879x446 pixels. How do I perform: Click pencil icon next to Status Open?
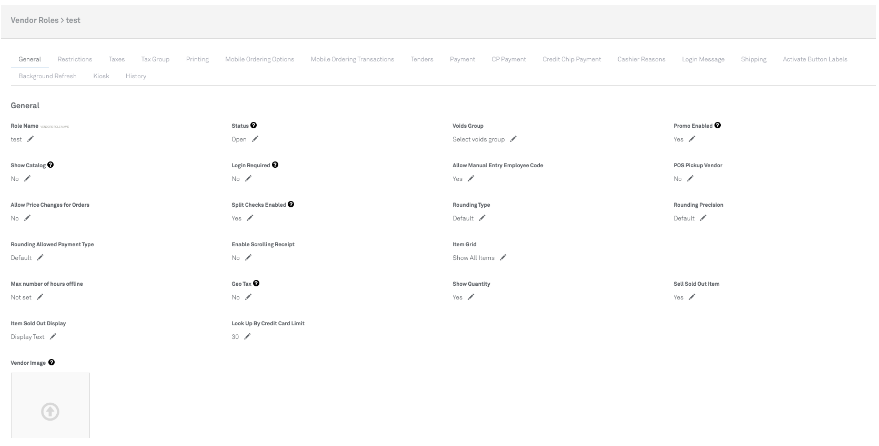[x=254, y=139]
